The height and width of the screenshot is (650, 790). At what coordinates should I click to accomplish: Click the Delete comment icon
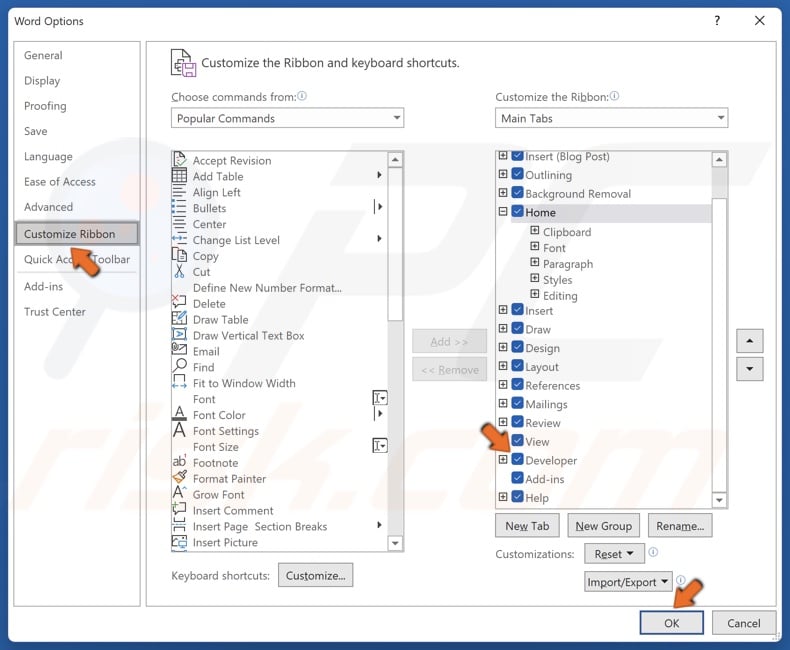(x=179, y=302)
